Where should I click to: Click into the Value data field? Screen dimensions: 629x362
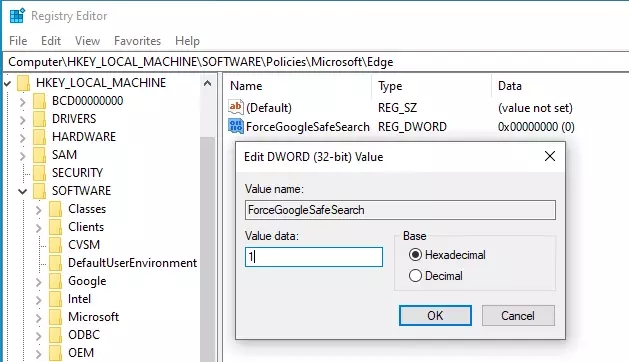tap(314, 257)
